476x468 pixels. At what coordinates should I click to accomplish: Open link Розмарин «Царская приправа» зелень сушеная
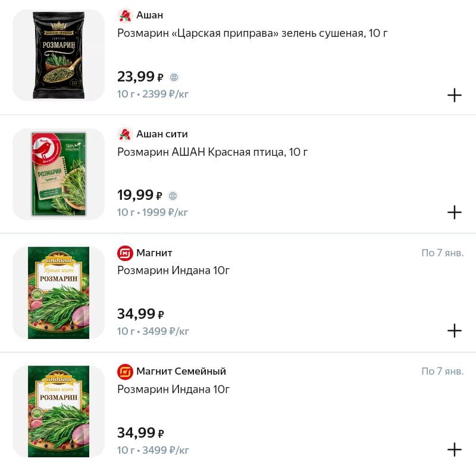(252, 33)
